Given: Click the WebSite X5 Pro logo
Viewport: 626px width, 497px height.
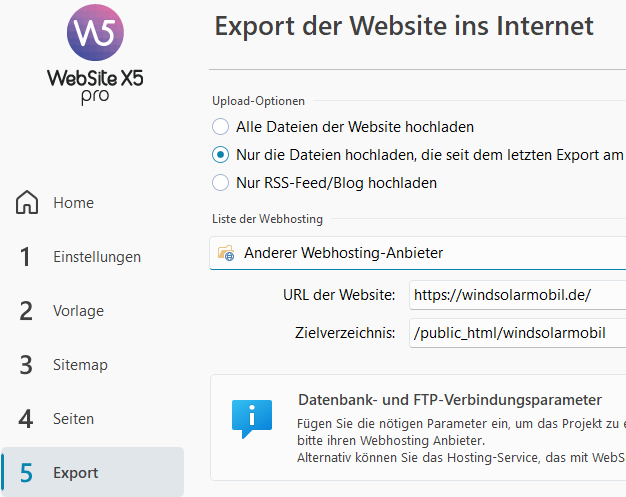Looking at the screenshot, I should (x=95, y=55).
